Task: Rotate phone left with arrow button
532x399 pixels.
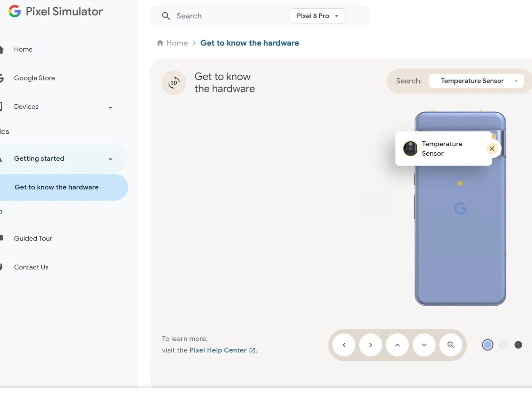Action: (x=344, y=345)
